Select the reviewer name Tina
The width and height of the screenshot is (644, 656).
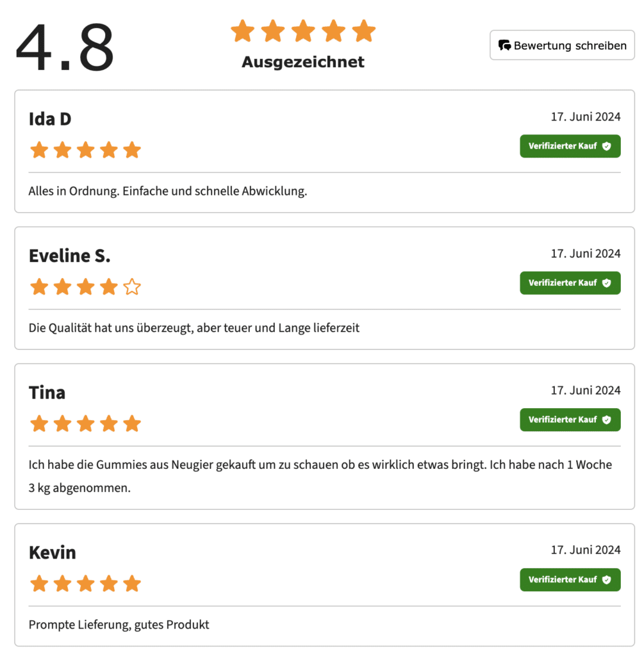[47, 393]
